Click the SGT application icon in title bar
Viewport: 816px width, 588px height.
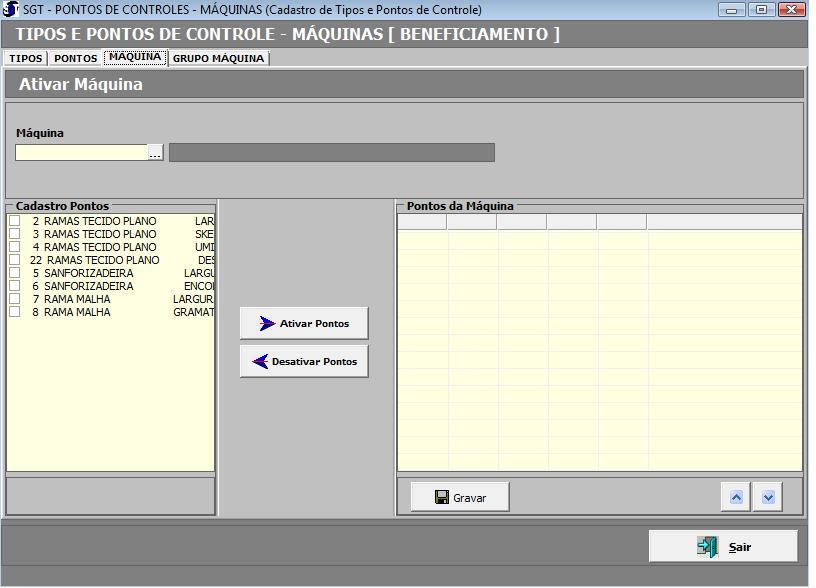pos(11,9)
